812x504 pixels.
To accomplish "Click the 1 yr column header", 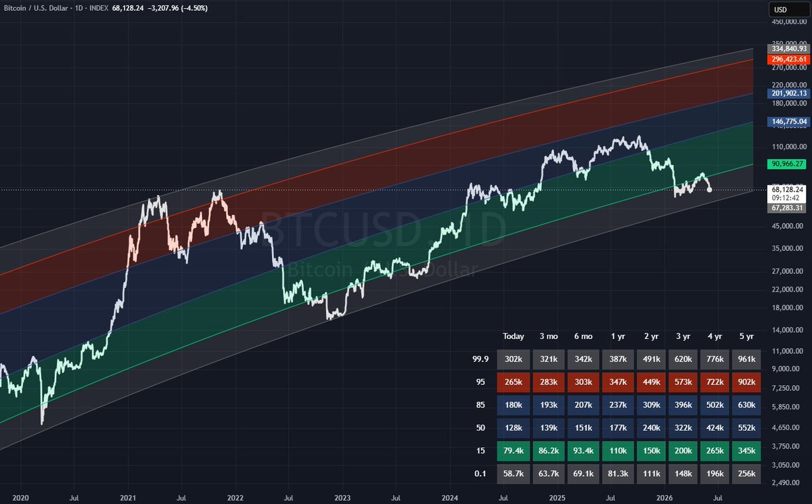I will point(618,336).
